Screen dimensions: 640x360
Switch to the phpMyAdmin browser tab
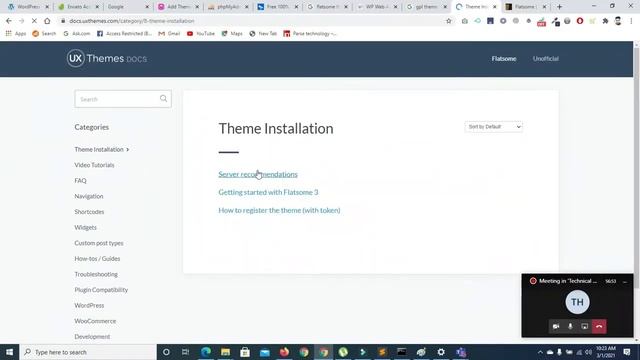228,7
